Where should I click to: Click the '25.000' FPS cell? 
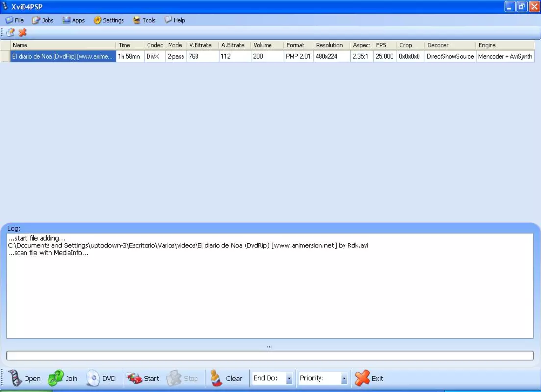(x=385, y=56)
